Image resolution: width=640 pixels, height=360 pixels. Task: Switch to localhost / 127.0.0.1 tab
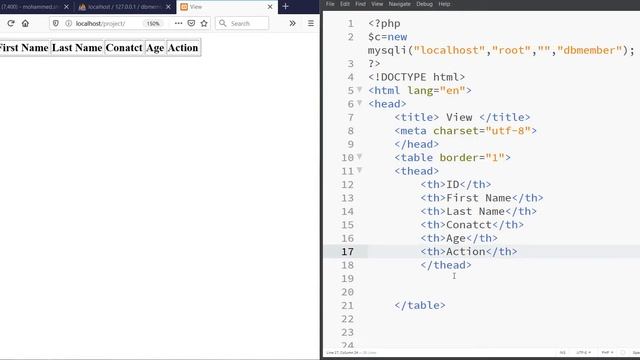pyautogui.click(x=124, y=7)
